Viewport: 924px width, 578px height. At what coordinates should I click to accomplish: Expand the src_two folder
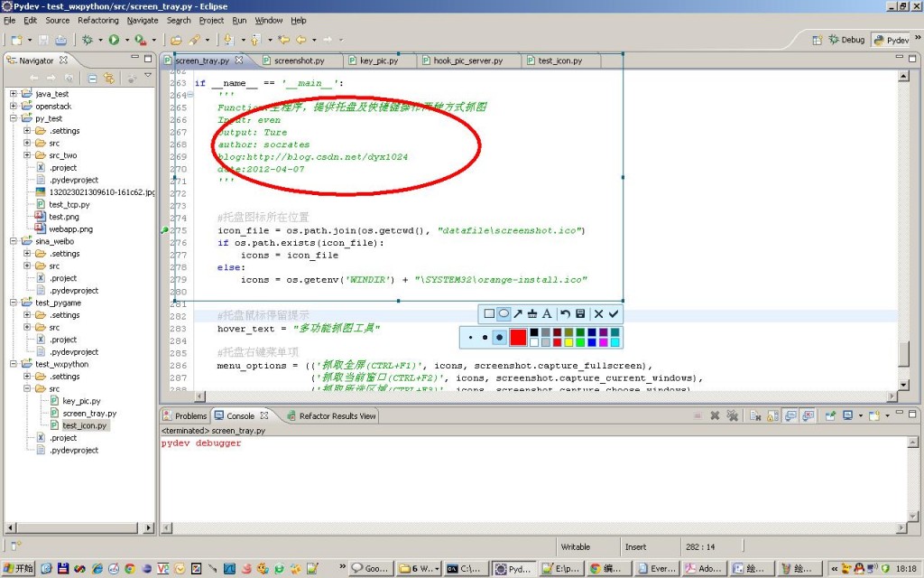pyautogui.click(x=27, y=155)
